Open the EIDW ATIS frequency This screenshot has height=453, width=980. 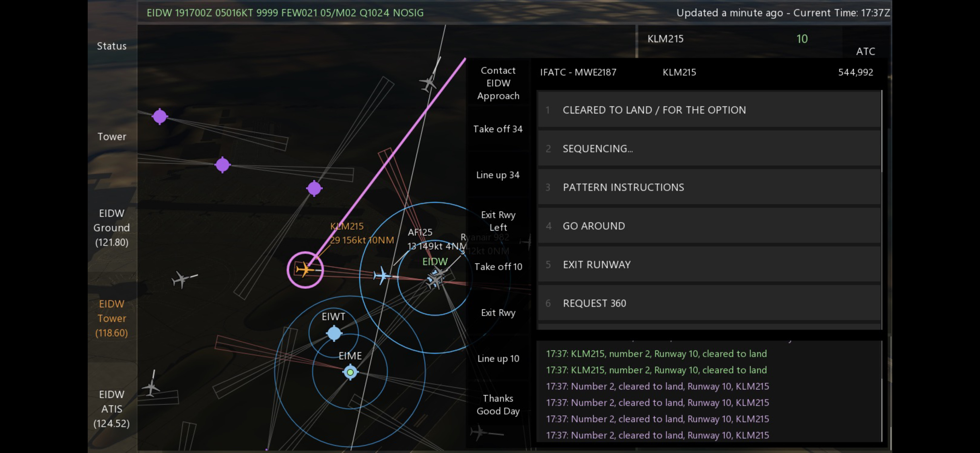click(x=111, y=409)
